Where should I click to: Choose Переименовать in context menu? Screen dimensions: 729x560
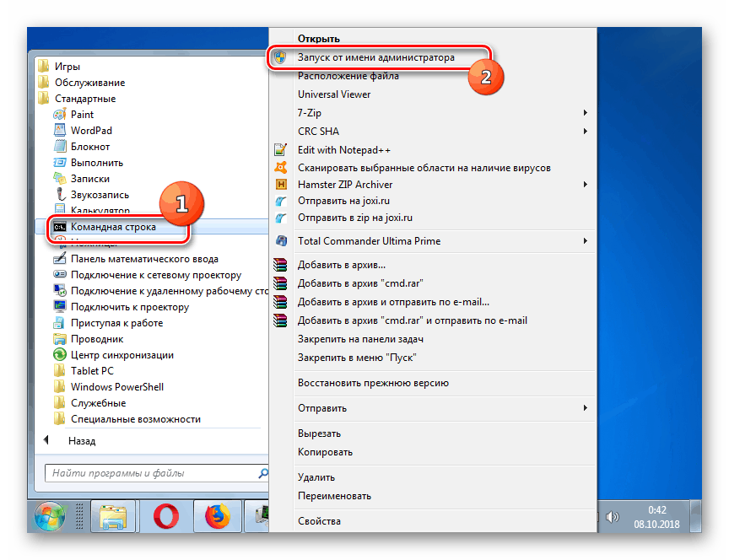[334, 496]
